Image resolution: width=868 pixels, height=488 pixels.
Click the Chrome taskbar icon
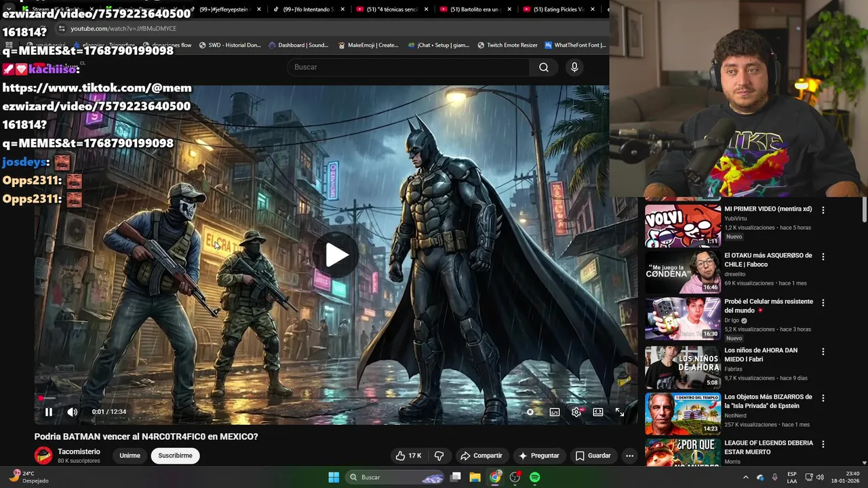point(495,477)
